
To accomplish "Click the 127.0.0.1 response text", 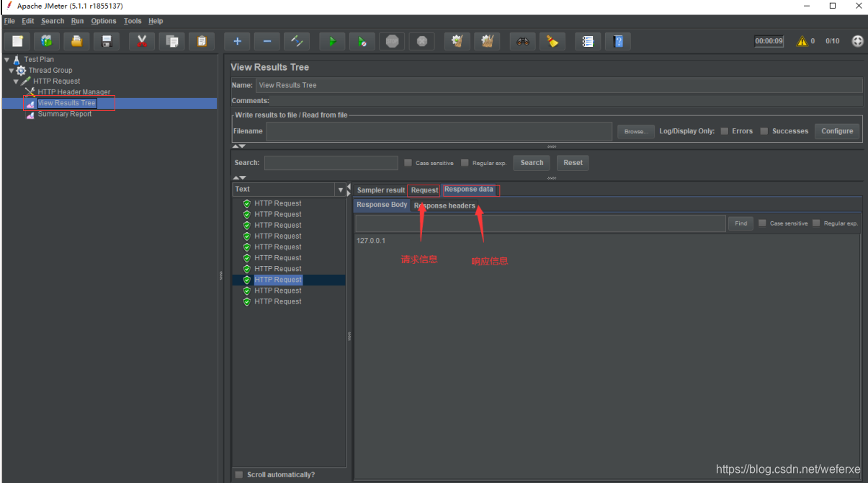I will point(371,241).
